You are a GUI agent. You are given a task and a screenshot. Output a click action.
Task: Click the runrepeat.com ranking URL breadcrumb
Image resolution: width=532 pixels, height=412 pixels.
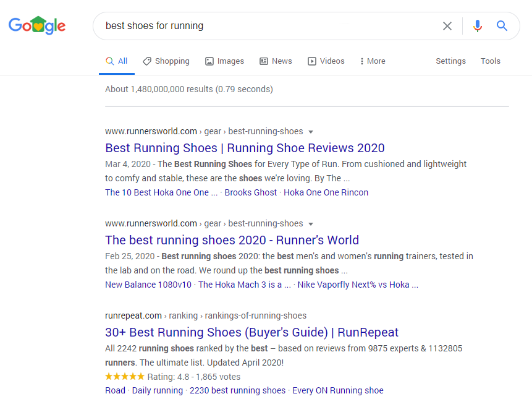[x=206, y=315]
